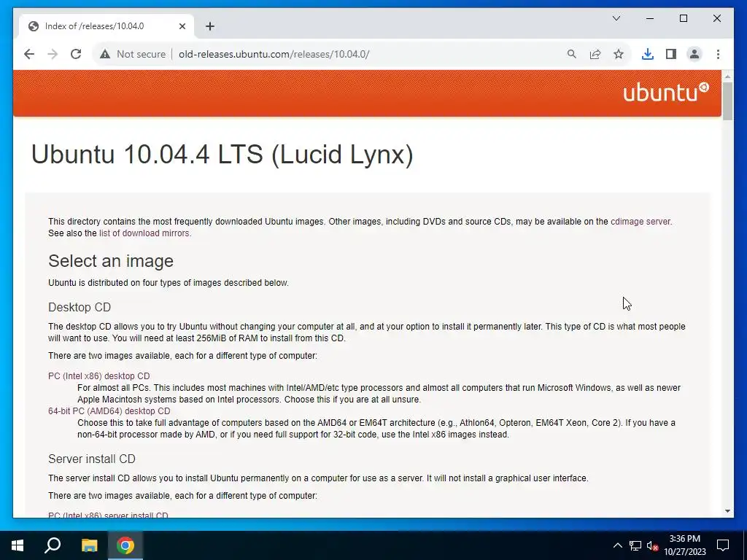Open the Windows Start menu
Image resolution: width=747 pixels, height=560 pixels.
coord(18,545)
